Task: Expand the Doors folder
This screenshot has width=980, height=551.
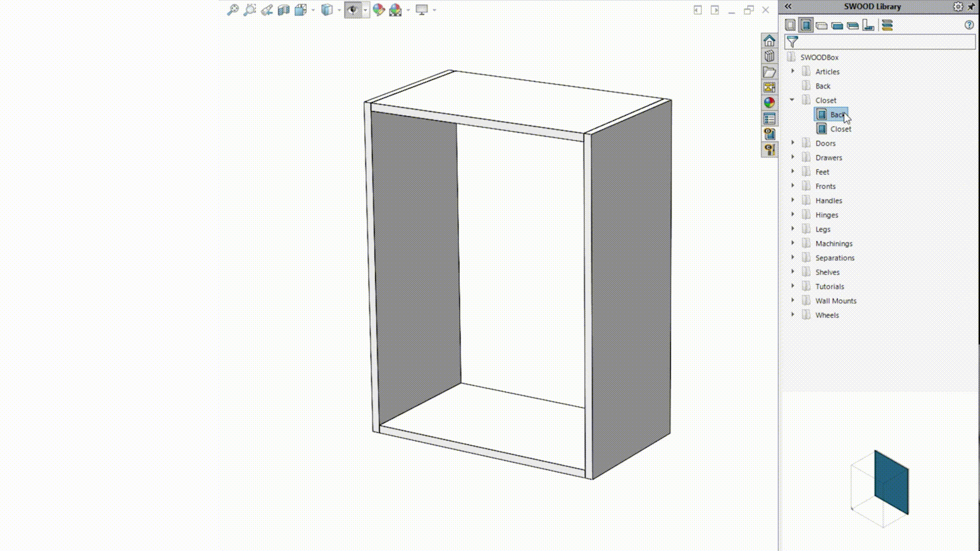Action: click(x=793, y=143)
